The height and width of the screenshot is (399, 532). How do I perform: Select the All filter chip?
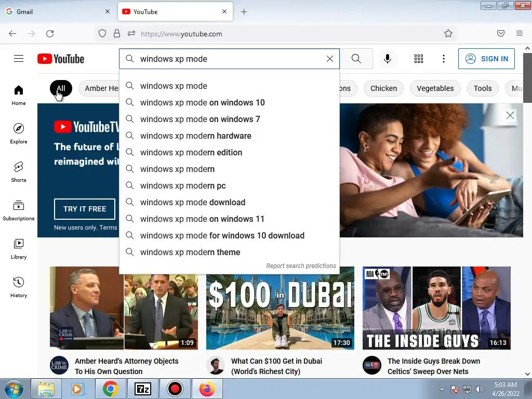[x=61, y=88]
